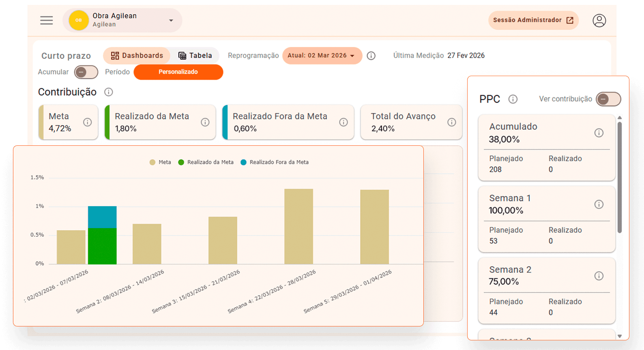Click the yellow Obra Agilean avatar
Screen dimensions: 644x350
pyautogui.click(x=79, y=20)
